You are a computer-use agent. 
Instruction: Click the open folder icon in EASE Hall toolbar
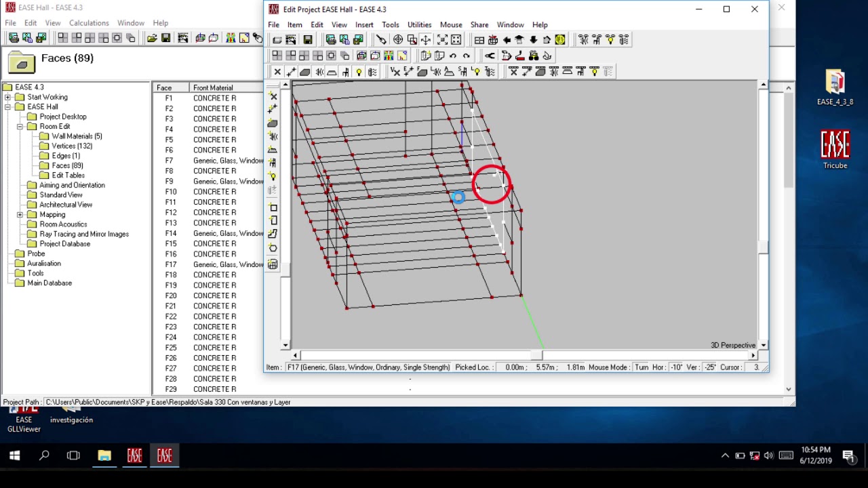(x=152, y=38)
